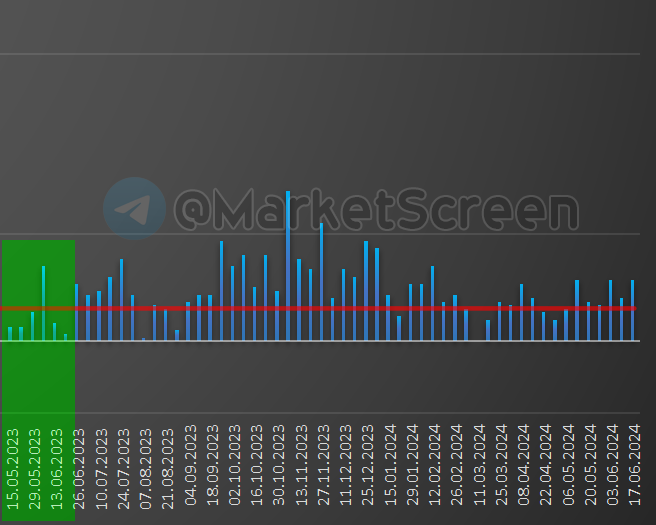Click the 27.11.2023 date label
Screen dimensions: 656x525
point(323,465)
